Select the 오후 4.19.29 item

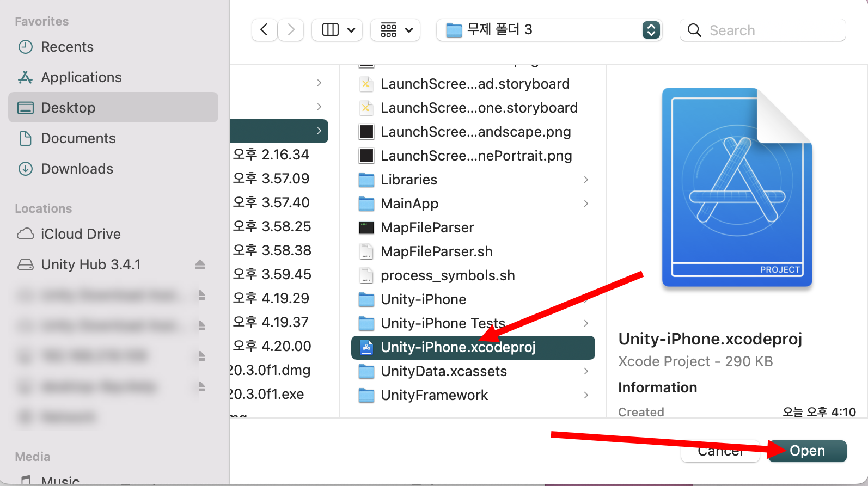(271, 298)
